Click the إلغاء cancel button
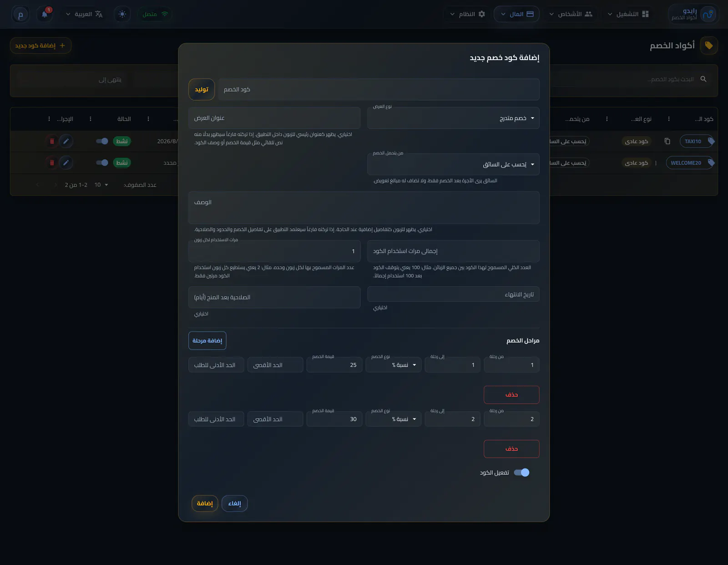This screenshot has width=728, height=565. tap(235, 504)
